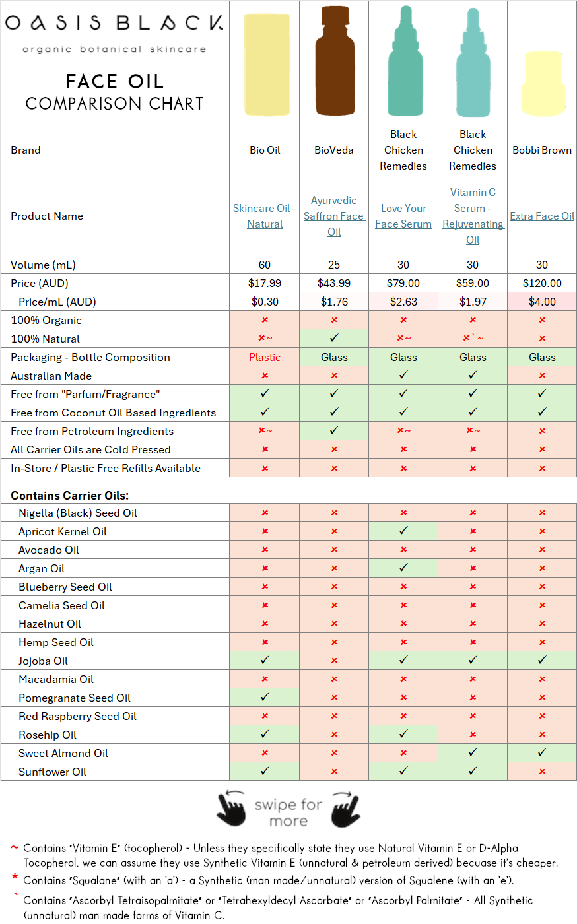Open Vitamin C Serum Rejuvenating Oil link

pyautogui.click(x=473, y=216)
